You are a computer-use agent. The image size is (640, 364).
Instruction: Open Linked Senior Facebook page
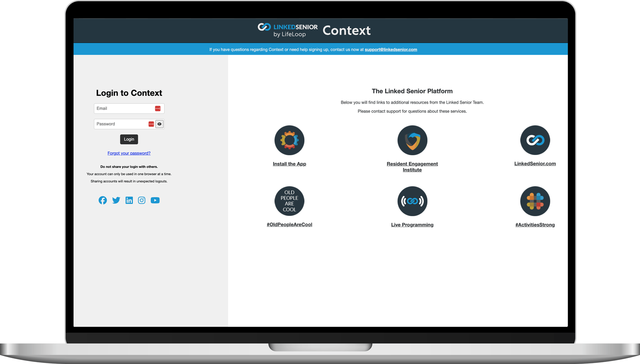pyautogui.click(x=103, y=200)
